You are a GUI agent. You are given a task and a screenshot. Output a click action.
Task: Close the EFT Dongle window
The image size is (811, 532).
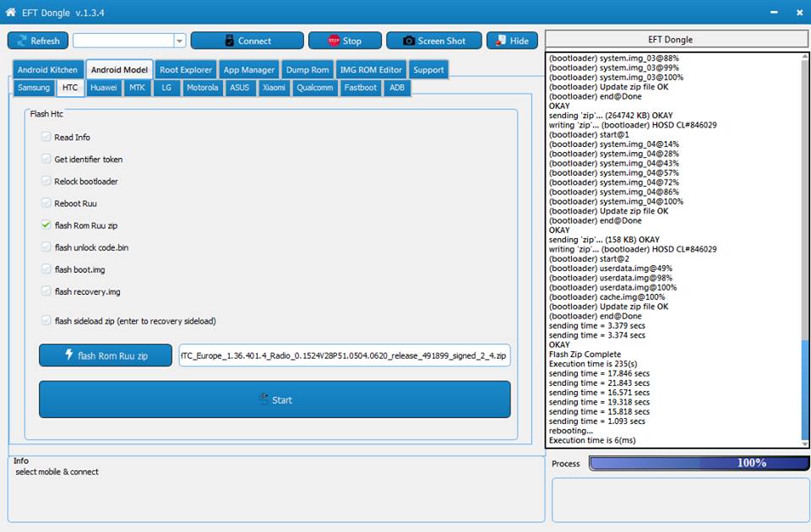(x=799, y=12)
